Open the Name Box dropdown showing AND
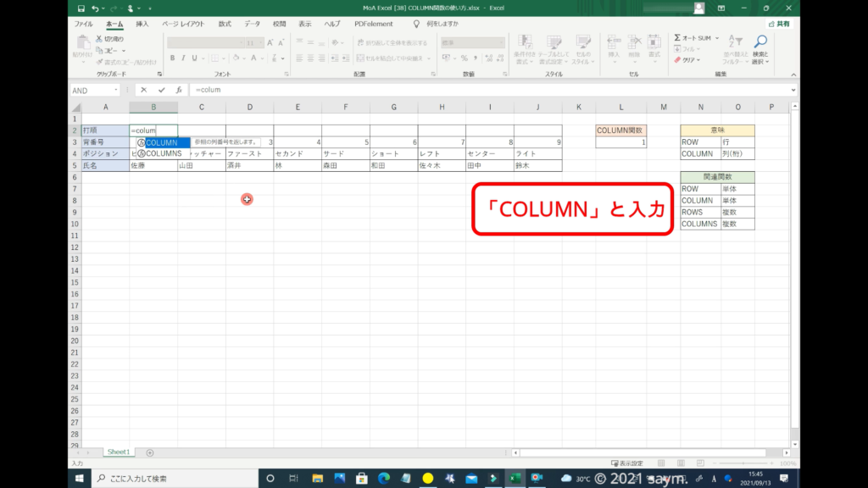This screenshot has height=488, width=868. point(115,90)
